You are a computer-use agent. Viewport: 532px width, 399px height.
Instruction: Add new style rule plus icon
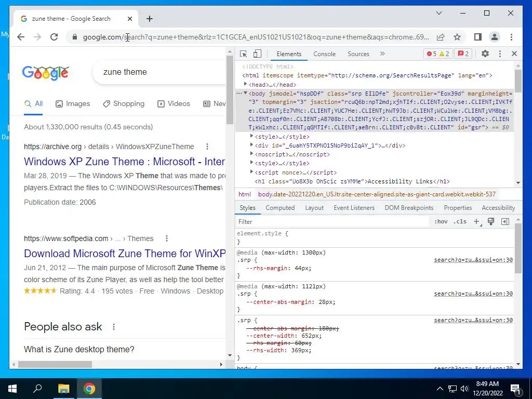pos(477,221)
